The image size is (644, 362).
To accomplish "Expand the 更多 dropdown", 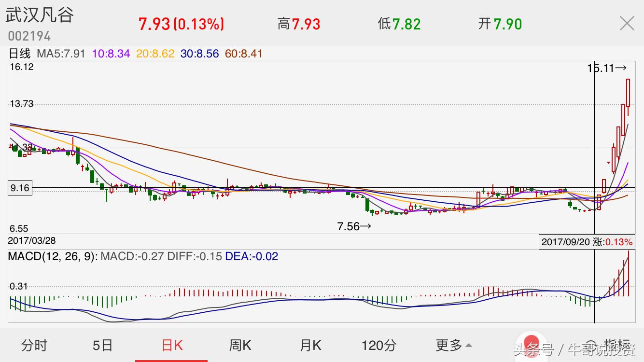I will point(454,345).
